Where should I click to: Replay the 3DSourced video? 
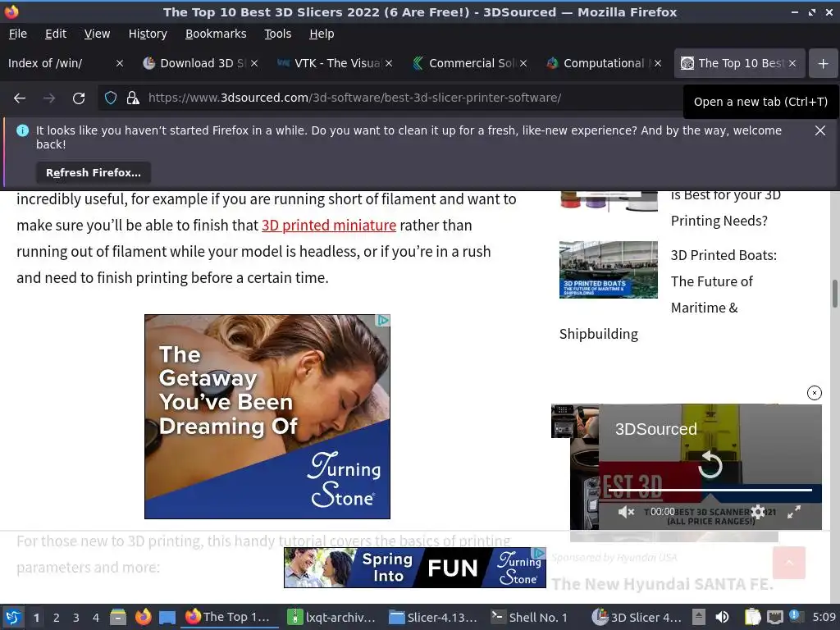(x=710, y=464)
